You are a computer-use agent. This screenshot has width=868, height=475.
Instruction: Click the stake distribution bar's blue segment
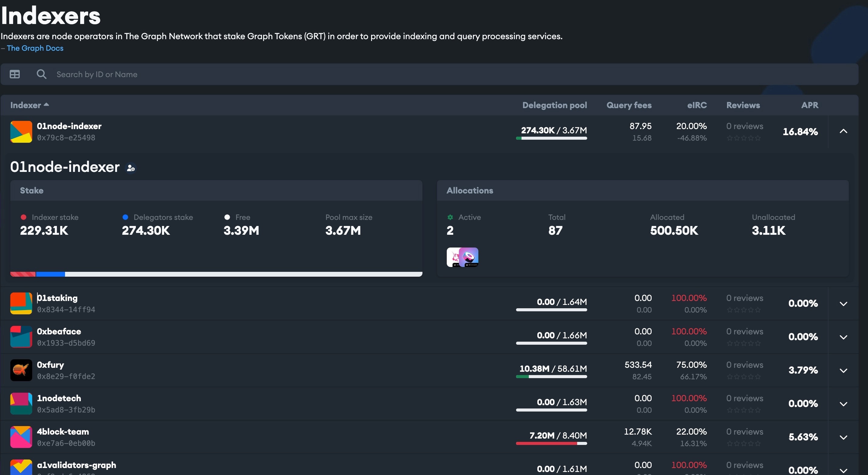(50, 274)
